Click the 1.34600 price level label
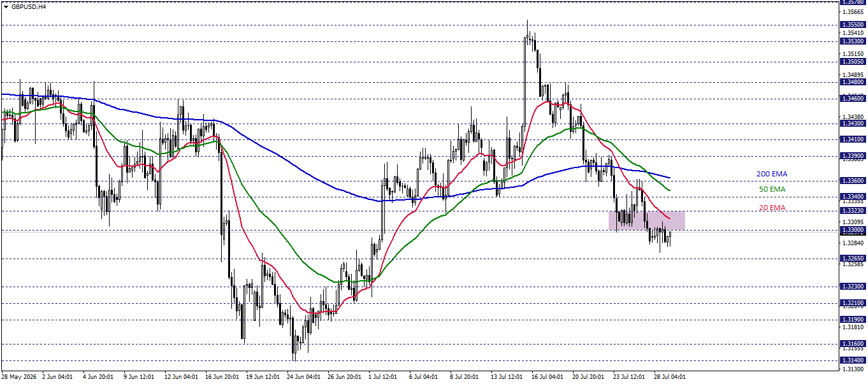Screen dimensions: 868x384 (853, 99)
